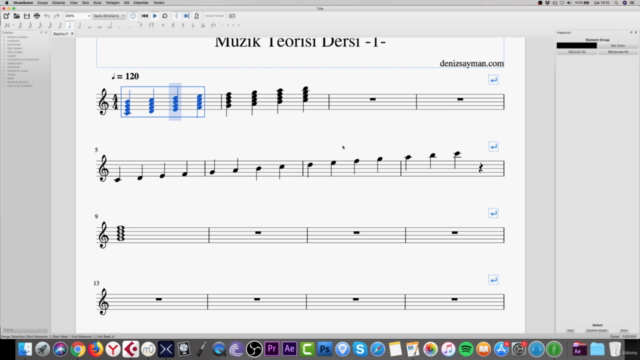Open the Yardım menu
Viewport: 640px width, 360px height.
pyautogui.click(x=159, y=2)
